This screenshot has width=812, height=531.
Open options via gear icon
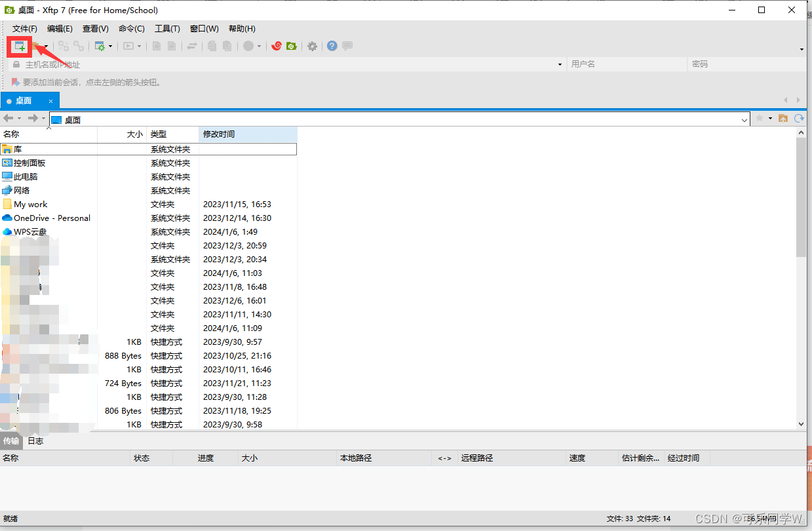click(313, 46)
